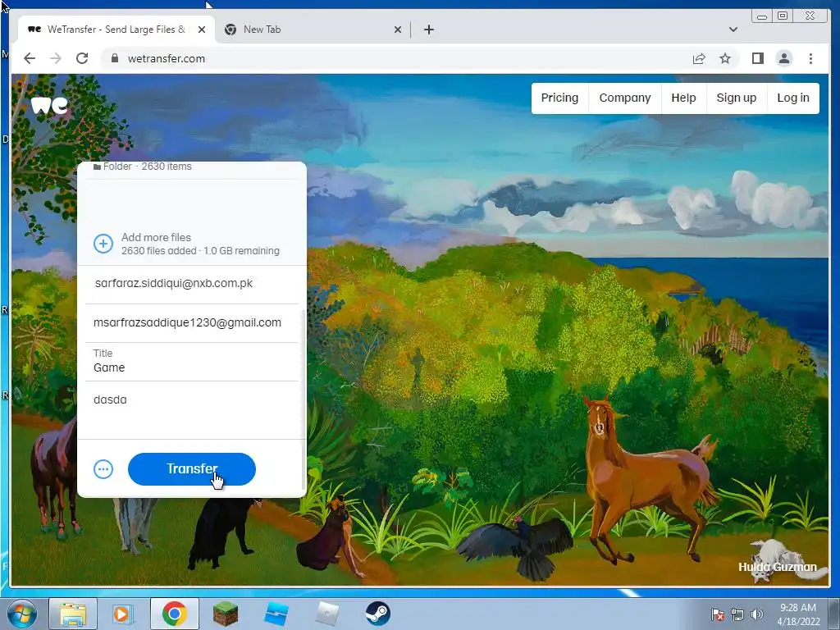Open Steam from taskbar
This screenshot has height=630, width=840.
(x=377, y=614)
